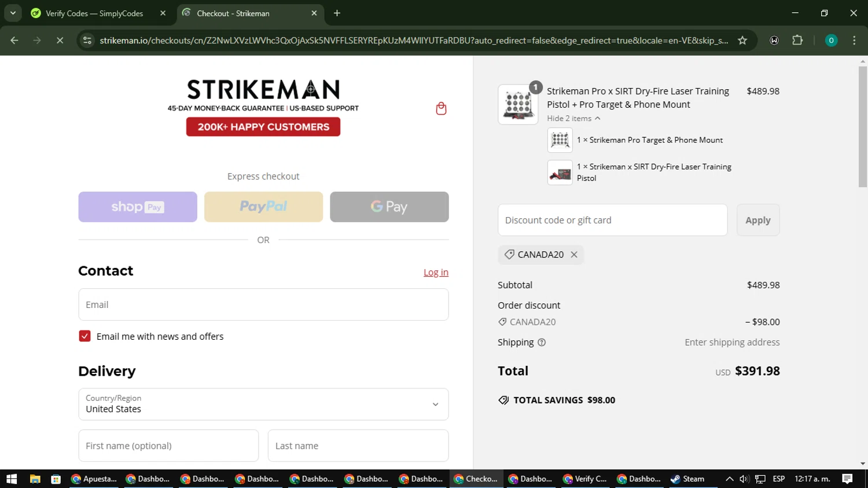Open Microsoft Store from the taskbar
The height and width of the screenshot is (488, 868).
56,479
